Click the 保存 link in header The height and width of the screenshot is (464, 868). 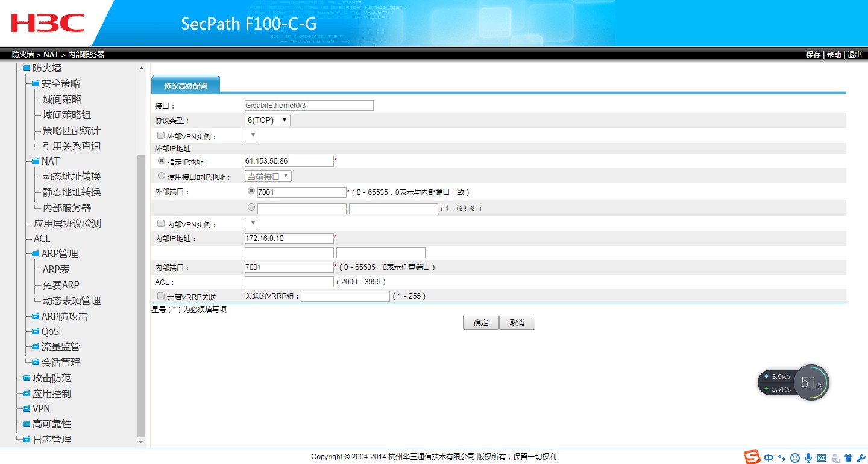click(813, 55)
